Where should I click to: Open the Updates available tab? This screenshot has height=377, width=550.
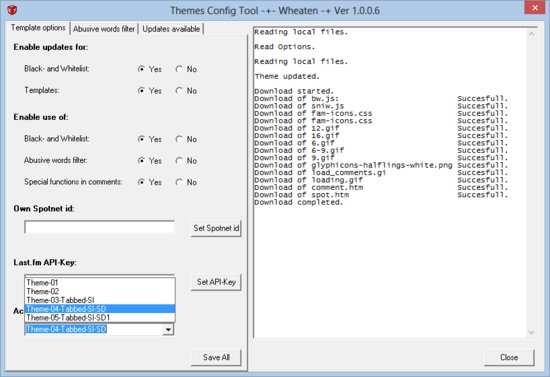pyautogui.click(x=171, y=29)
